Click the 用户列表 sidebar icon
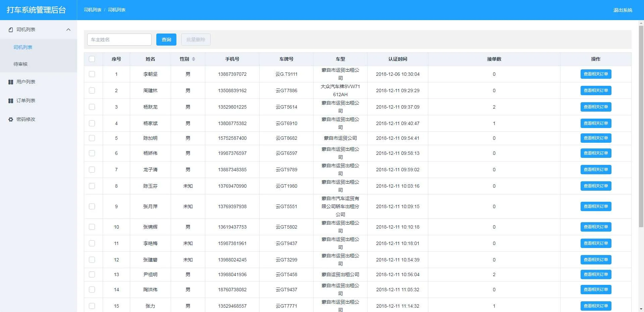This screenshot has width=644, height=312. (x=11, y=82)
